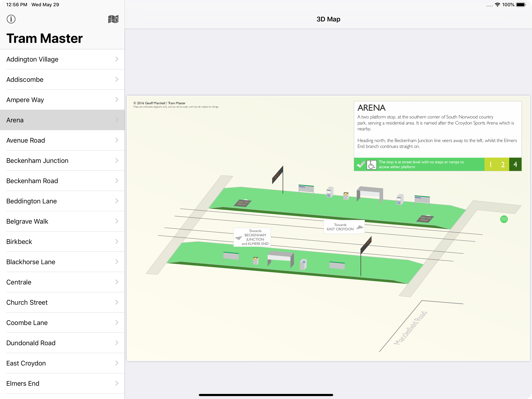532x399 pixels.
Task: Tap the green tram roundel icon
Action: (x=504, y=219)
